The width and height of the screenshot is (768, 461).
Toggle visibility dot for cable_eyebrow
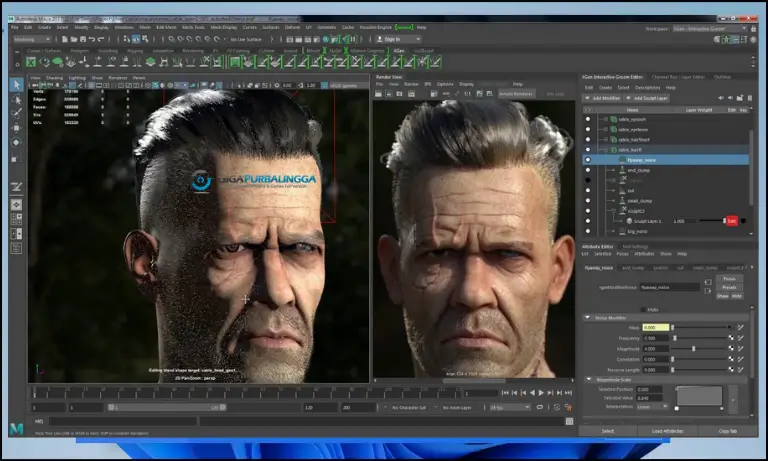click(588, 129)
